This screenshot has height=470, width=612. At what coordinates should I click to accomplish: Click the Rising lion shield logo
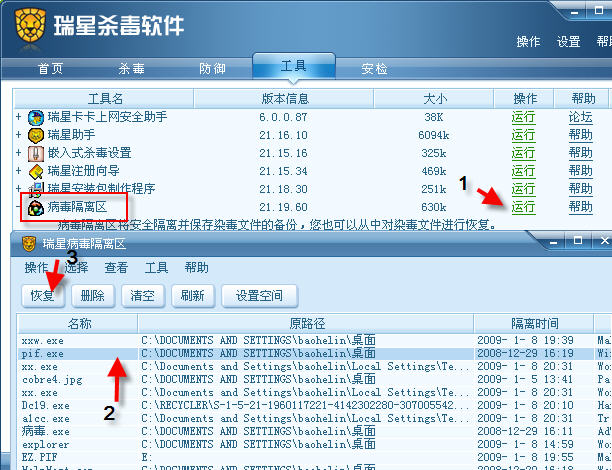point(30,25)
